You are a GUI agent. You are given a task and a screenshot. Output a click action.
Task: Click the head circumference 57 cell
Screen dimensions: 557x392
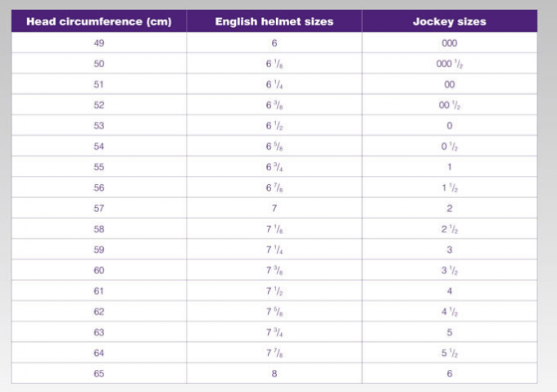pos(99,208)
